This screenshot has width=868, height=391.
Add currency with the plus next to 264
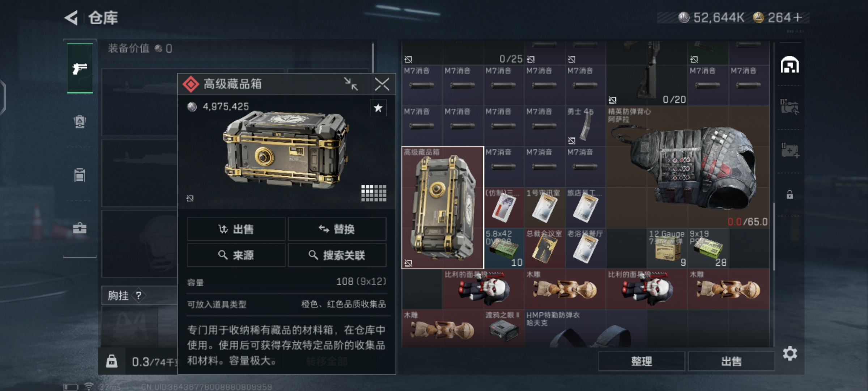(797, 17)
